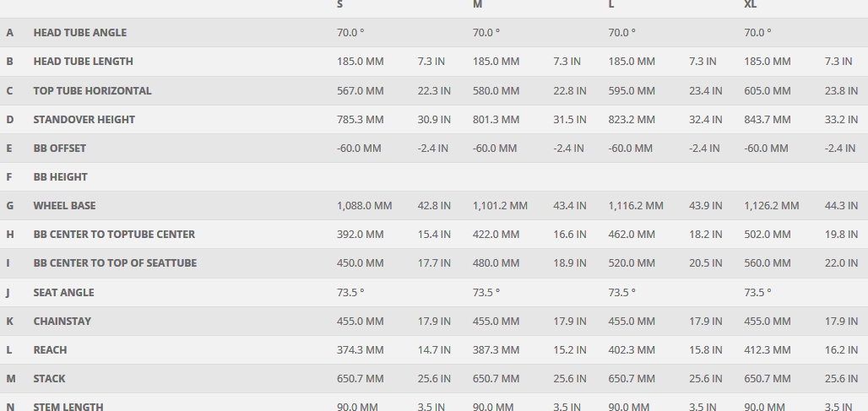The height and width of the screenshot is (411, 868).
Task: Select the M size column header
Action: coord(477,4)
